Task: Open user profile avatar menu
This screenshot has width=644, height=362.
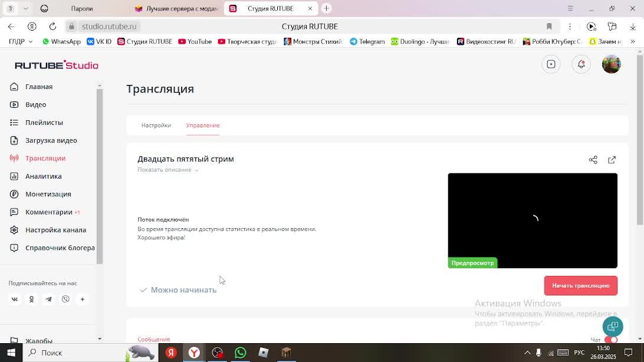Action: tap(611, 64)
